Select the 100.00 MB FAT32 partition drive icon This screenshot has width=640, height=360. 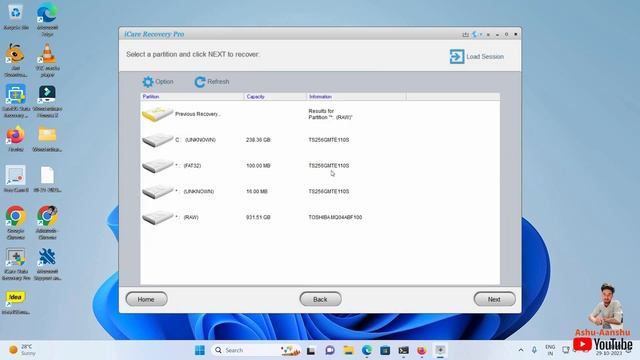(x=157, y=166)
